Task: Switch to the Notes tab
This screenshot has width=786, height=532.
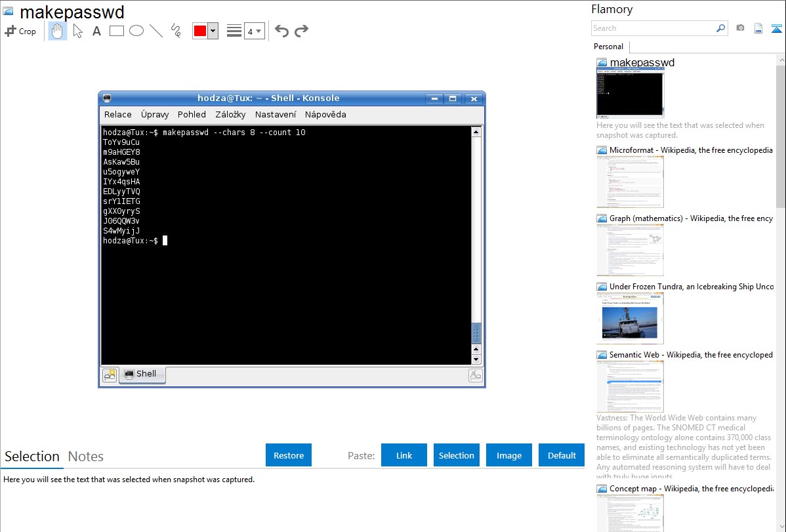Action: (x=86, y=457)
